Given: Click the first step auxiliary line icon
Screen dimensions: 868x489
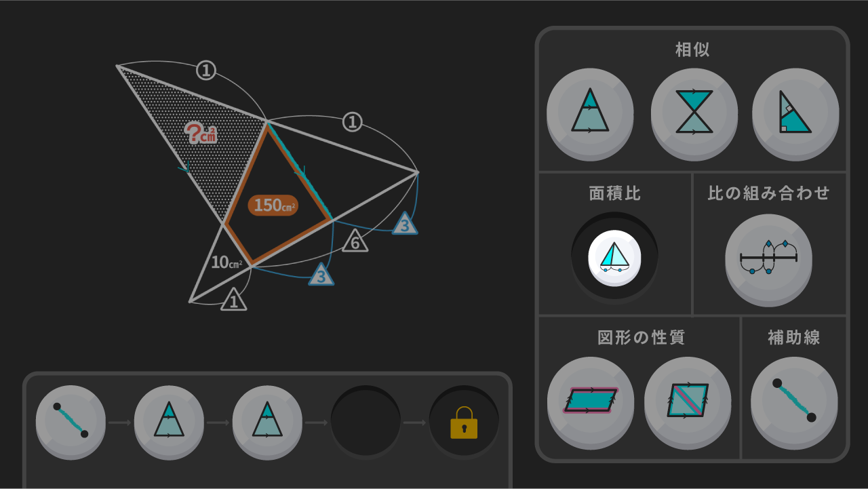Looking at the screenshot, I should tap(71, 420).
